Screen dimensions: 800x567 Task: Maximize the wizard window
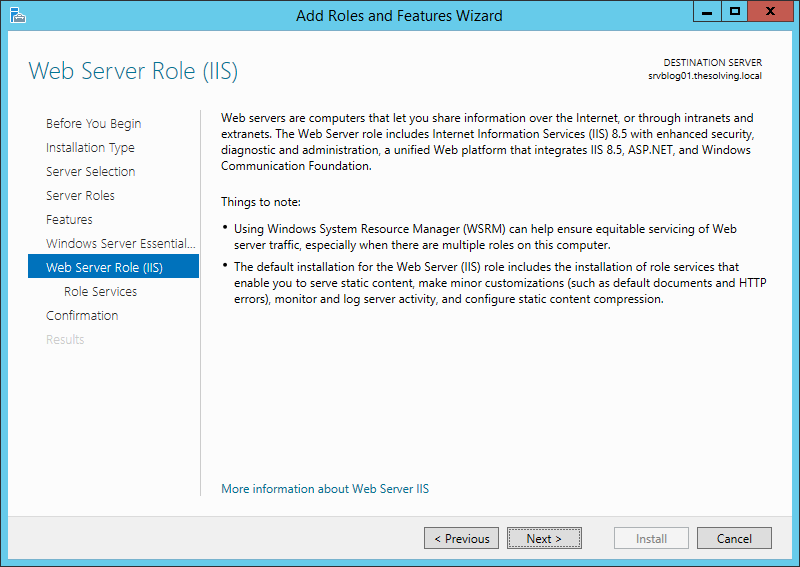coord(734,12)
